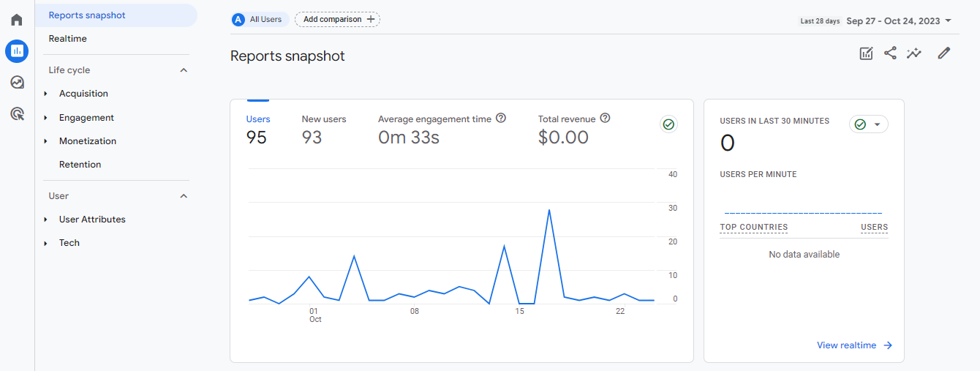The image size is (980, 371).
Task: Collapse the Life cycle section chevron
Action: (x=184, y=70)
